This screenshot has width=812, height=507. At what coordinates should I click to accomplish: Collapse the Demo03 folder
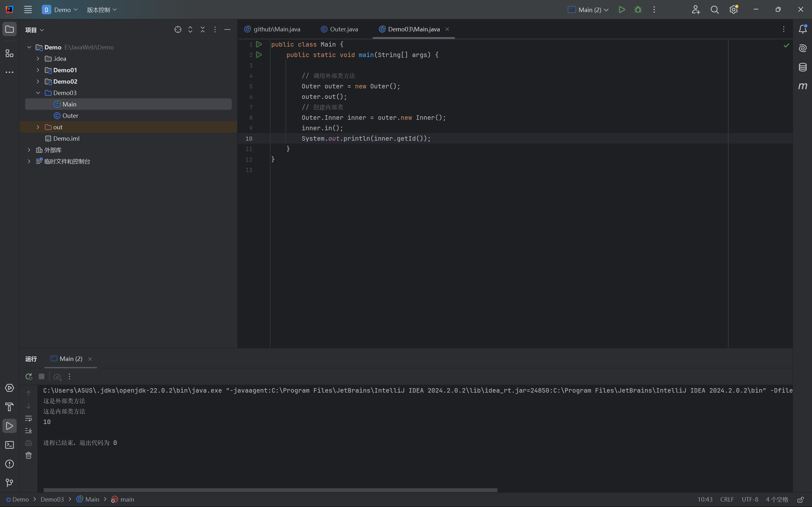[x=38, y=93]
